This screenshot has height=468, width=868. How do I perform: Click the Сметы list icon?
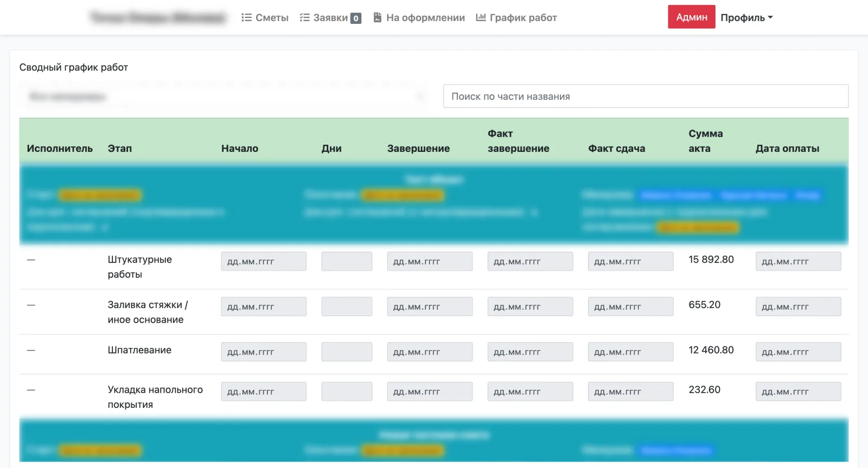pos(246,17)
